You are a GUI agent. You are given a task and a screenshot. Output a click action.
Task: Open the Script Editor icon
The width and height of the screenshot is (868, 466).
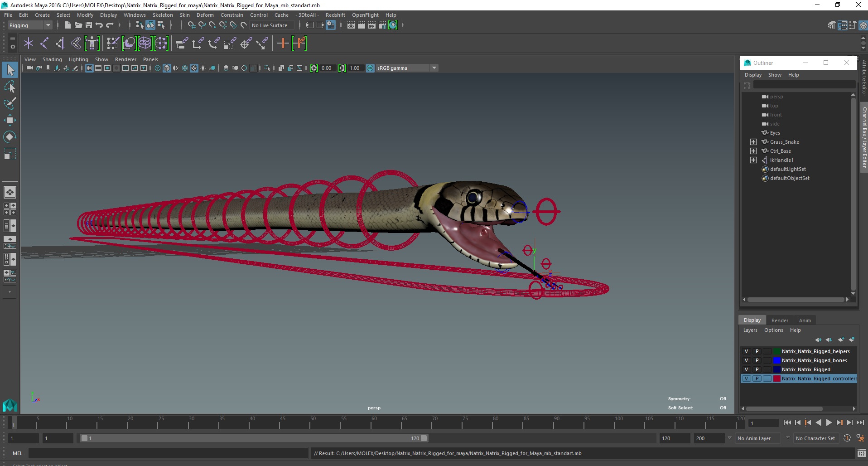[861, 453]
